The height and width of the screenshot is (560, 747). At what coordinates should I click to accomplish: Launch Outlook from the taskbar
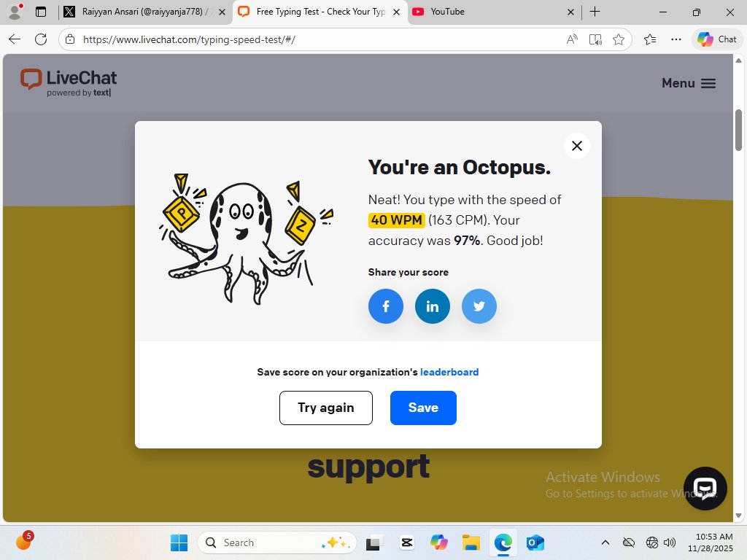535,542
